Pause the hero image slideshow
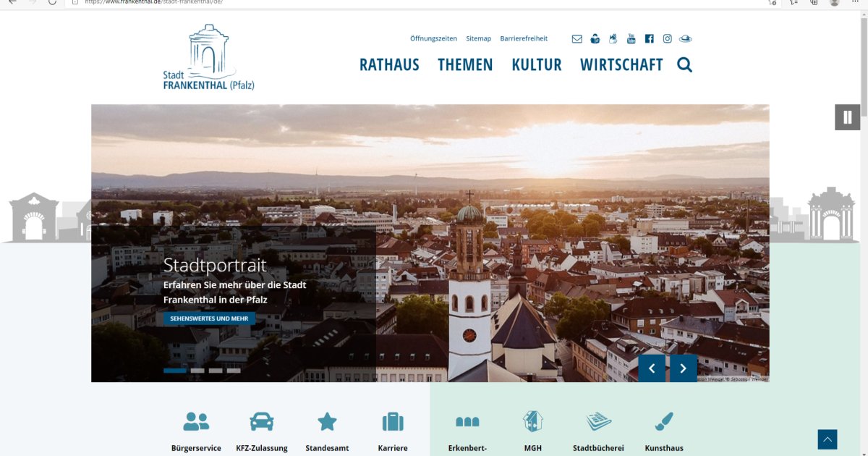The width and height of the screenshot is (868, 456). [847, 117]
